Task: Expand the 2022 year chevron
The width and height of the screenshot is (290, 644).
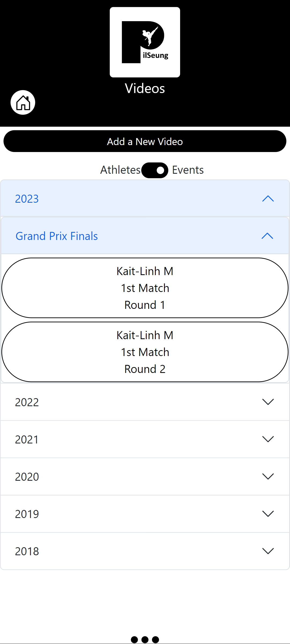Action: coord(268,402)
